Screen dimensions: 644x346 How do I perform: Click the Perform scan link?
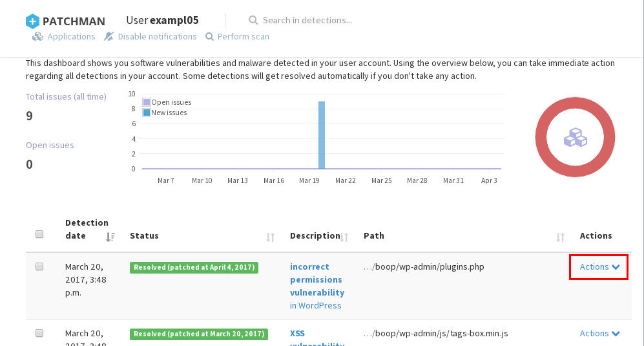(243, 37)
